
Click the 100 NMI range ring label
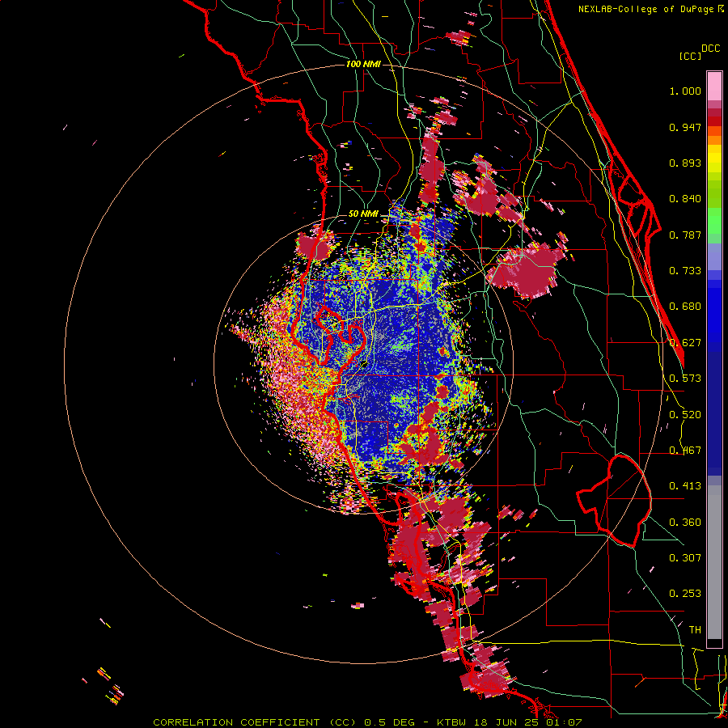point(363,64)
